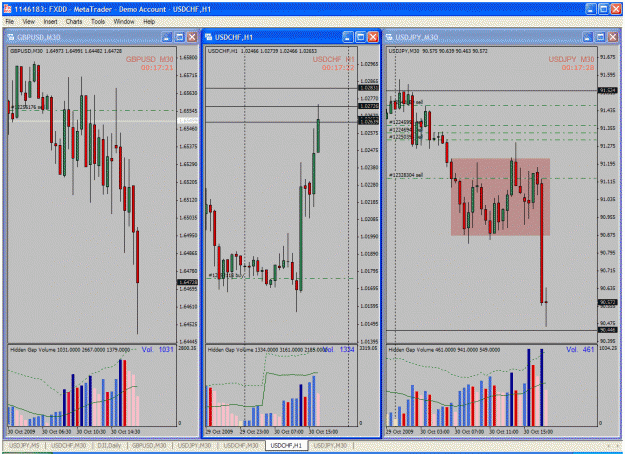Click the 00:17:21 countdown in GBPUSD chart
The height and width of the screenshot is (454, 625).
click(x=157, y=68)
